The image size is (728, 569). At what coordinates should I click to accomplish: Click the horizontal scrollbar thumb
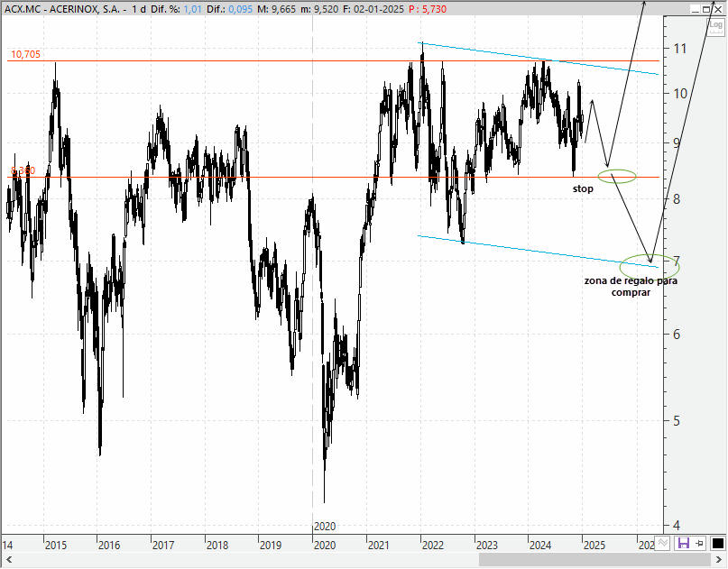(594, 559)
